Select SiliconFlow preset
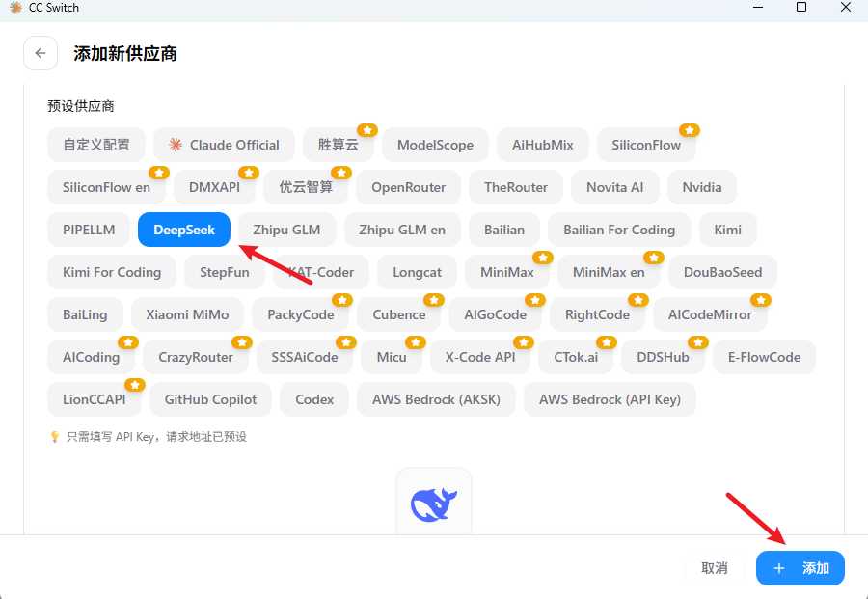Viewport: 868px width, 599px height. (x=646, y=145)
